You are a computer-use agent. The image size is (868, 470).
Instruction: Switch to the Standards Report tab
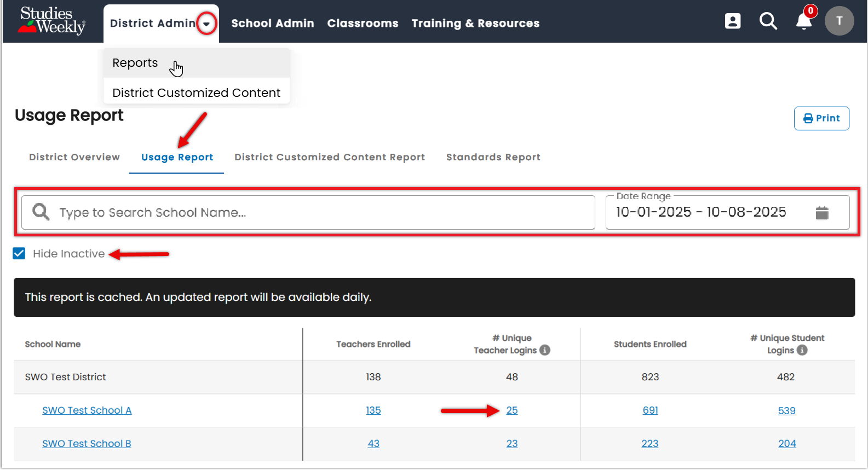tap(493, 157)
